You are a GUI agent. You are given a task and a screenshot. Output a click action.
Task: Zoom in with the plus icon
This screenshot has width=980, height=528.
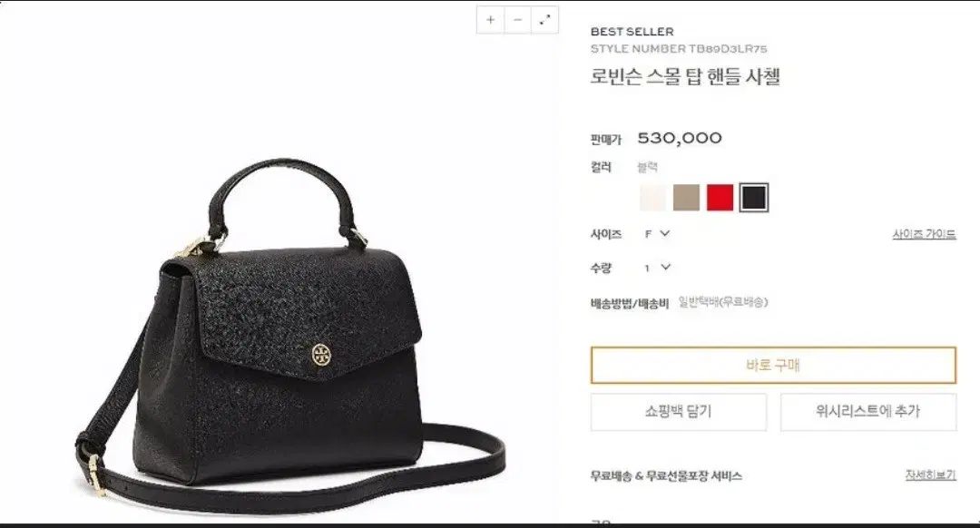(491, 20)
